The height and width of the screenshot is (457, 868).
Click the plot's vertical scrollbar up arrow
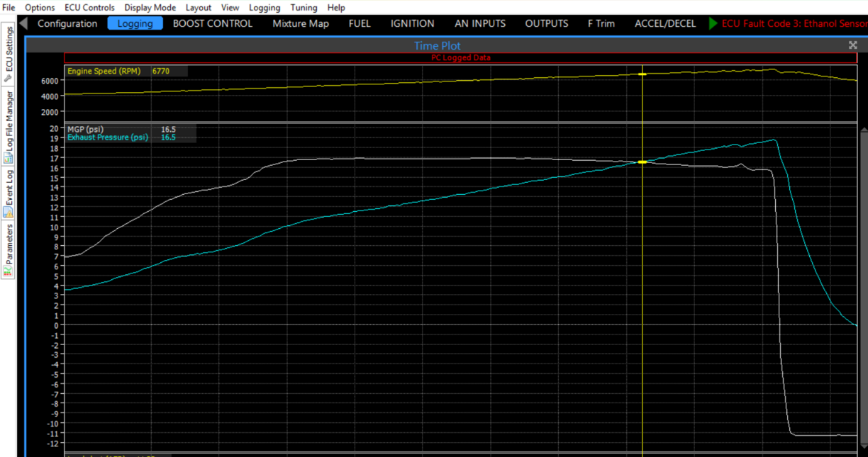tap(863, 130)
